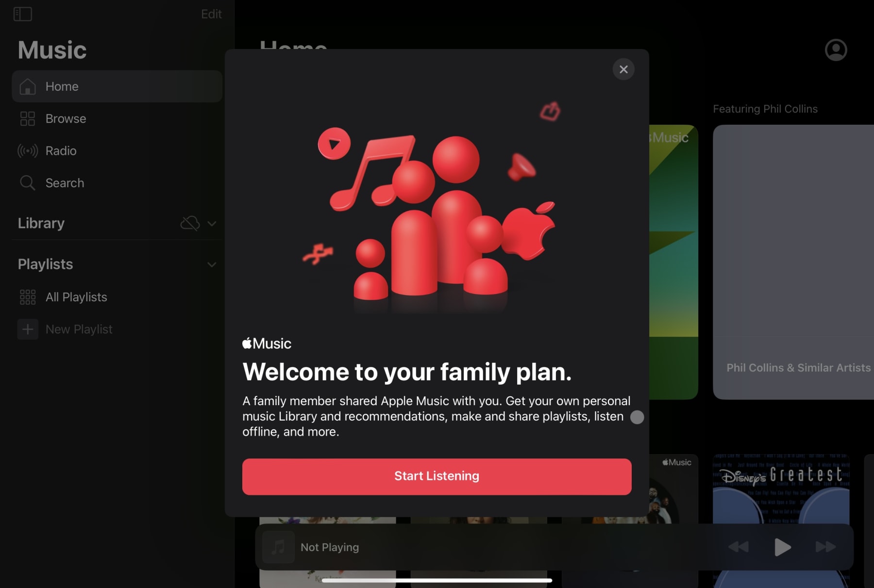Click the cloud-off Library icon

[190, 223]
